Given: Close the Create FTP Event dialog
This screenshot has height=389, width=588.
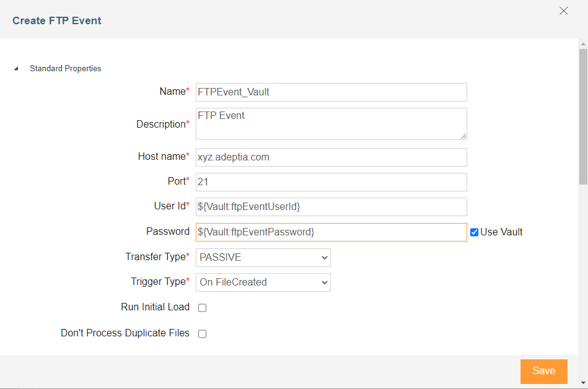Looking at the screenshot, I should (x=563, y=11).
